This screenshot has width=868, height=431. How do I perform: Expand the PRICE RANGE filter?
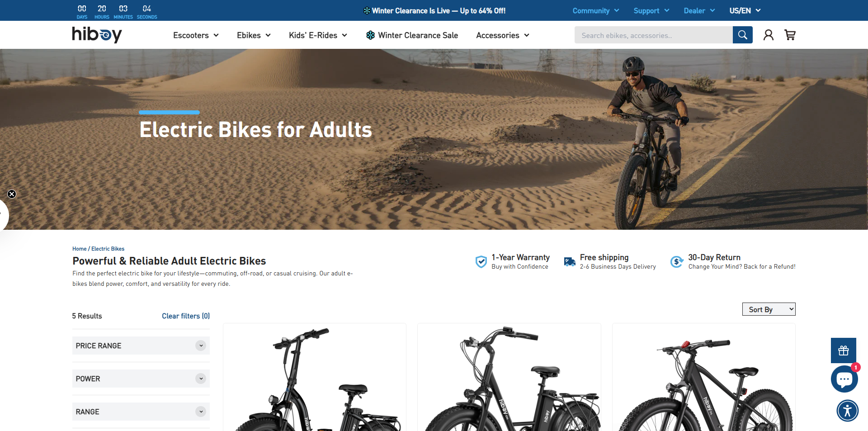click(x=141, y=346)
